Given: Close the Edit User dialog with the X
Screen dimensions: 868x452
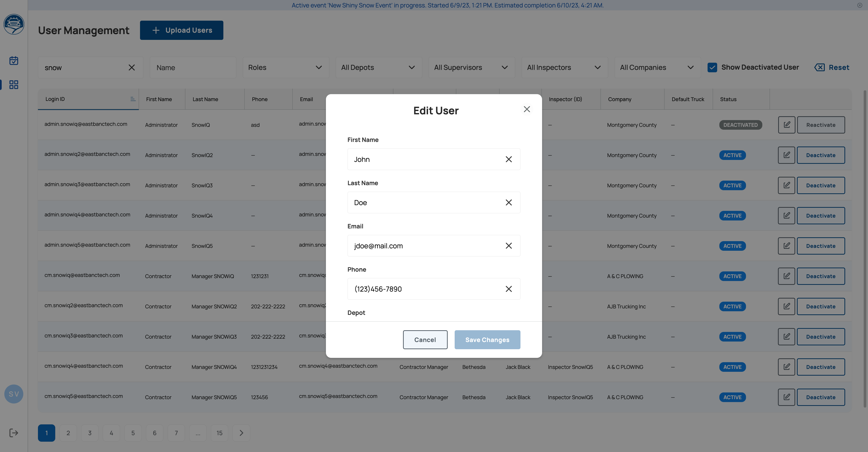Looking at the screenshot, I should click(x=527, y=109).
